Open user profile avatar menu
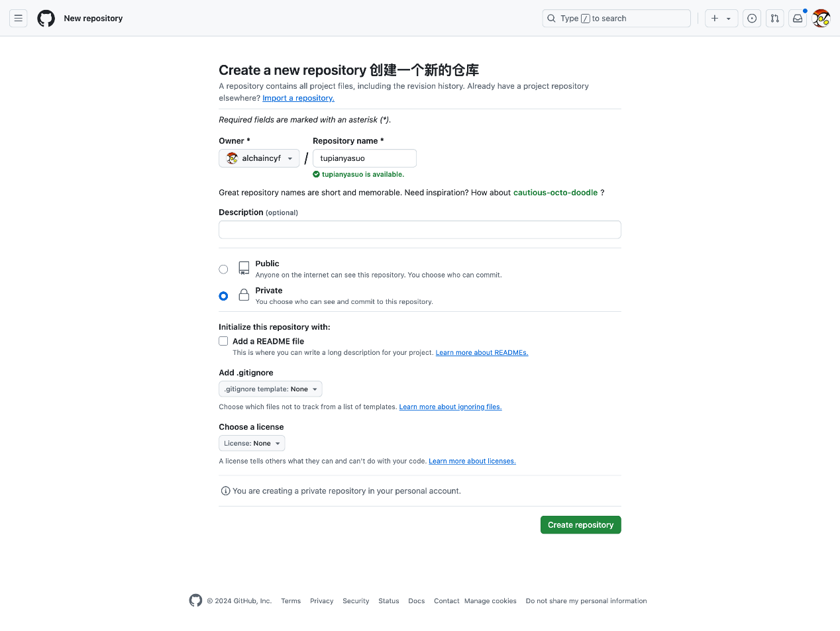This screenshot has height=631, width=840. click(x=821, y=19)
